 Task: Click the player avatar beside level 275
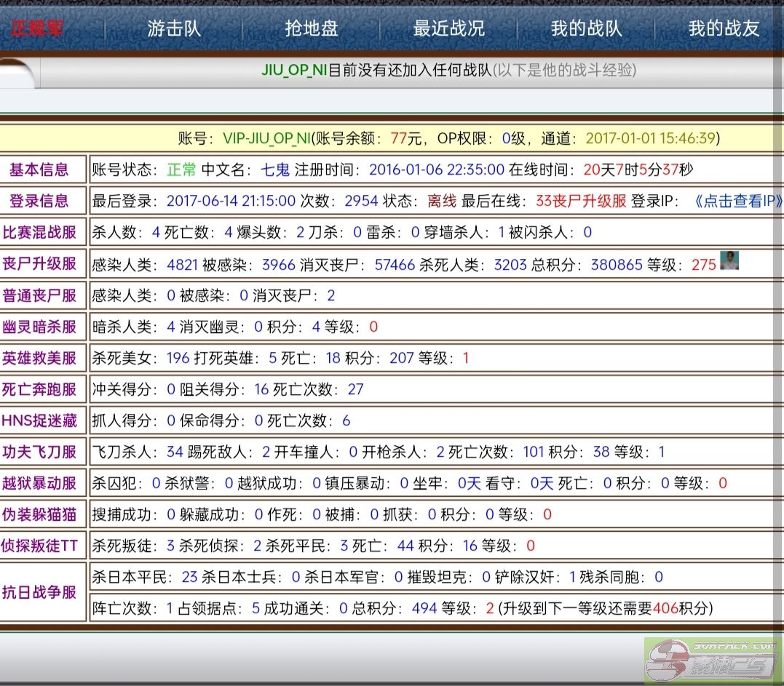click(729, 261)
